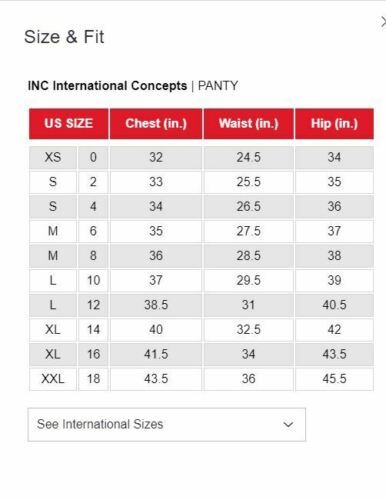Click the size 10 number cell
The width and height of the screenshot is (386, 500).
(93, 280)
